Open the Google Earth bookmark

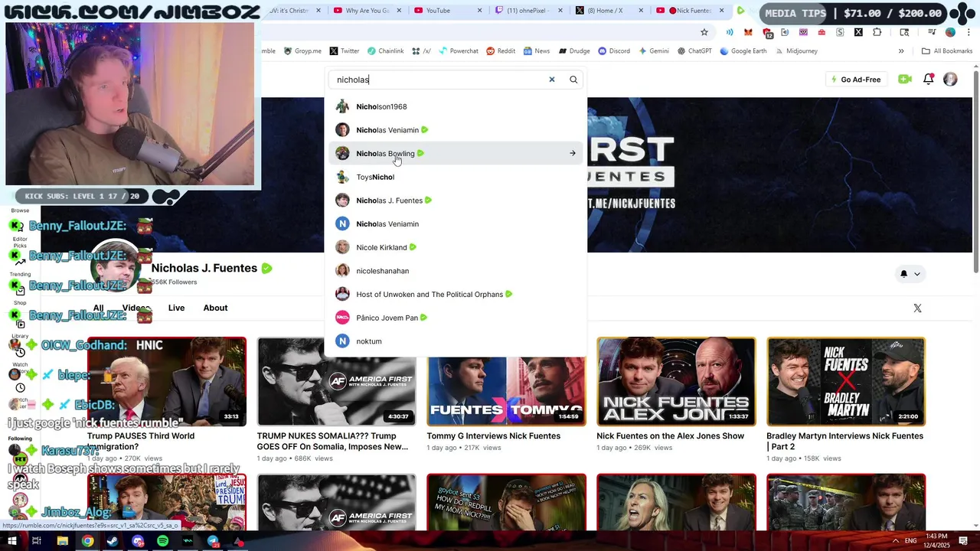[743, 51]
